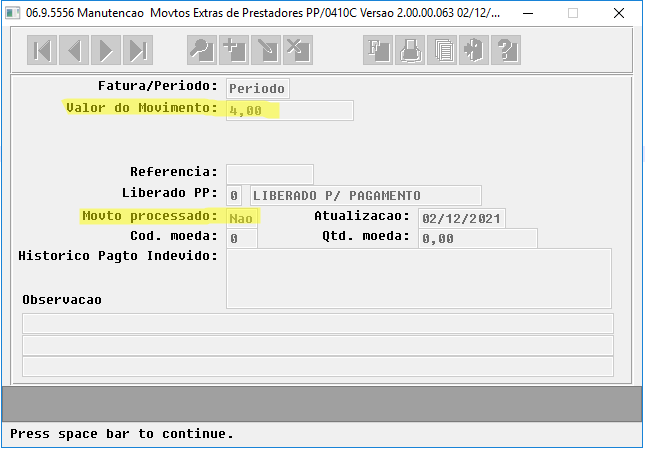
Task: Click the Atualizacao label
Action: 362,216
